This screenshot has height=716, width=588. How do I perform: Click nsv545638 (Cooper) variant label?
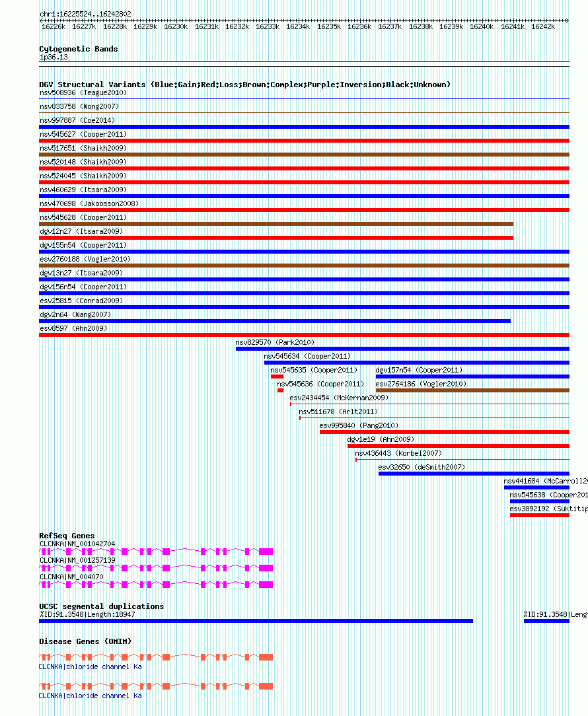coord(549,495)
